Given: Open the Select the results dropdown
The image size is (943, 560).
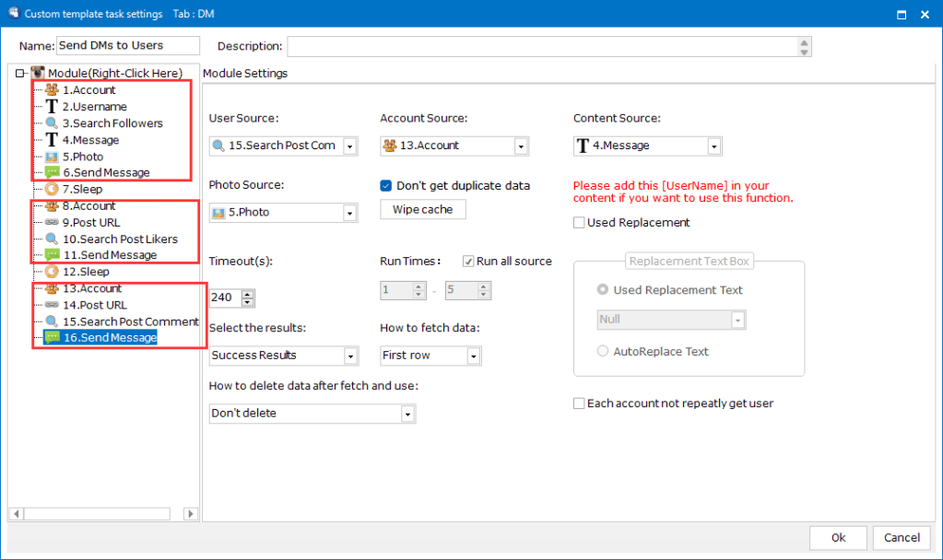Looking at the screenshot, I should pos(350,356).
